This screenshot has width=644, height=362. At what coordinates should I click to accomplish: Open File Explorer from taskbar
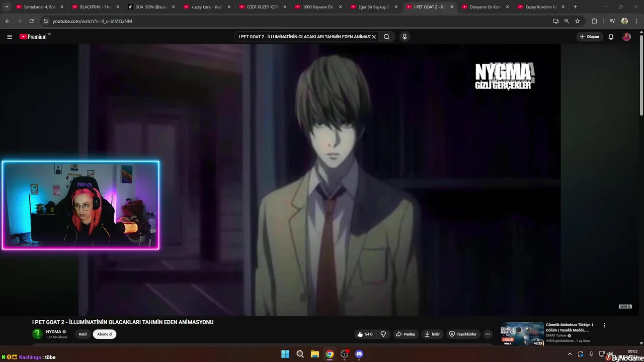click(x=314, y=354)
